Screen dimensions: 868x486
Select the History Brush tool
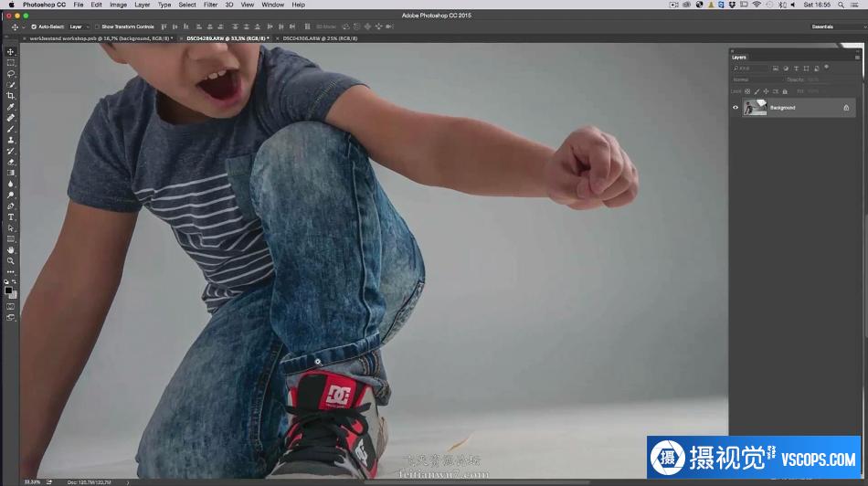point(11,151)
